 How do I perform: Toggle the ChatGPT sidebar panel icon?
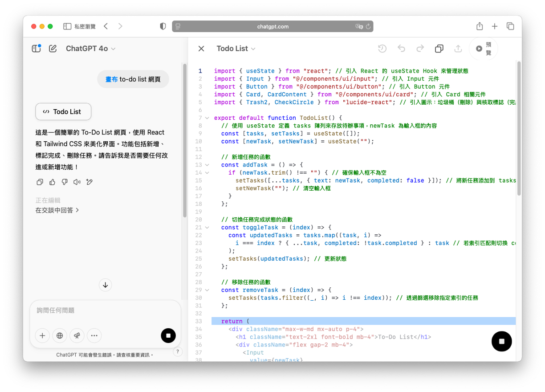point(36,49)
